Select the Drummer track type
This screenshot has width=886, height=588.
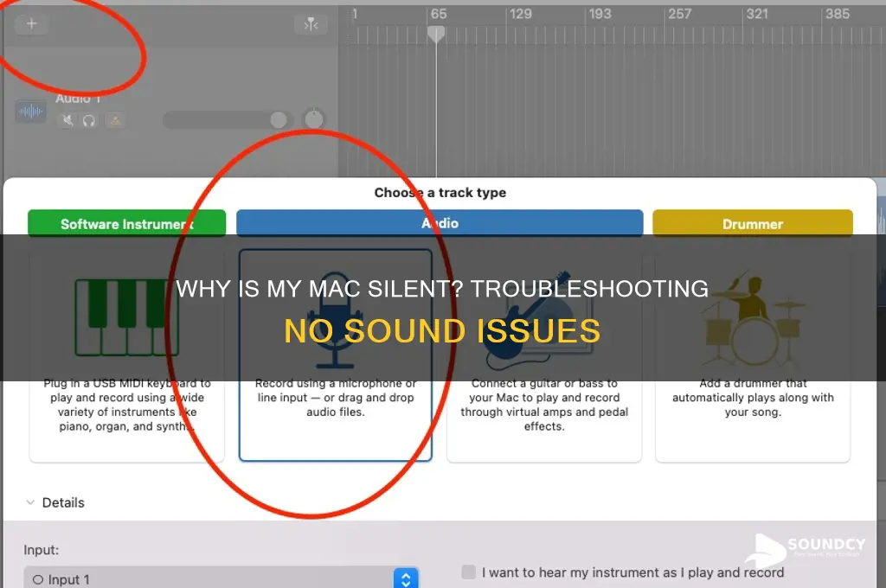(753, 224)
